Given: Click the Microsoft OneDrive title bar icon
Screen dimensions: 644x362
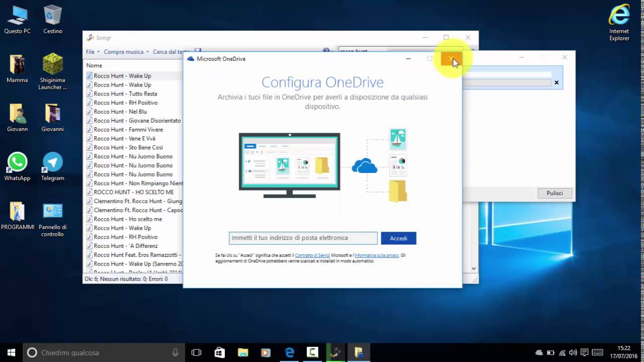Looking at the screenshot, I should point(191,59).
